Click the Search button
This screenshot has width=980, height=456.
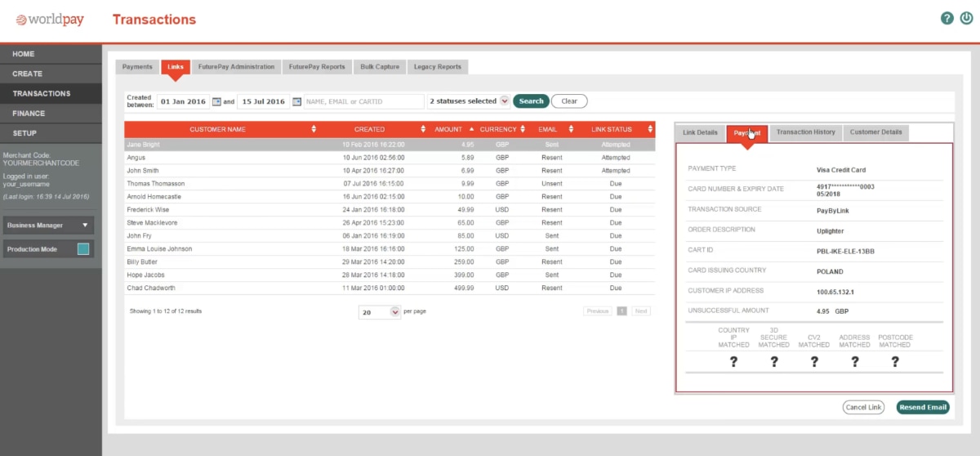(x=531, y=101)
